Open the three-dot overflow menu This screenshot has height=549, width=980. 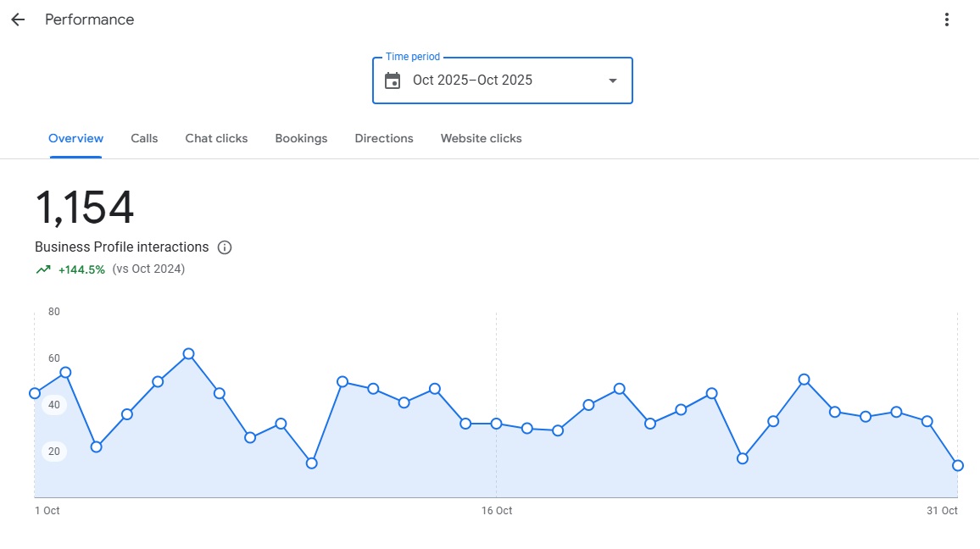947,19
